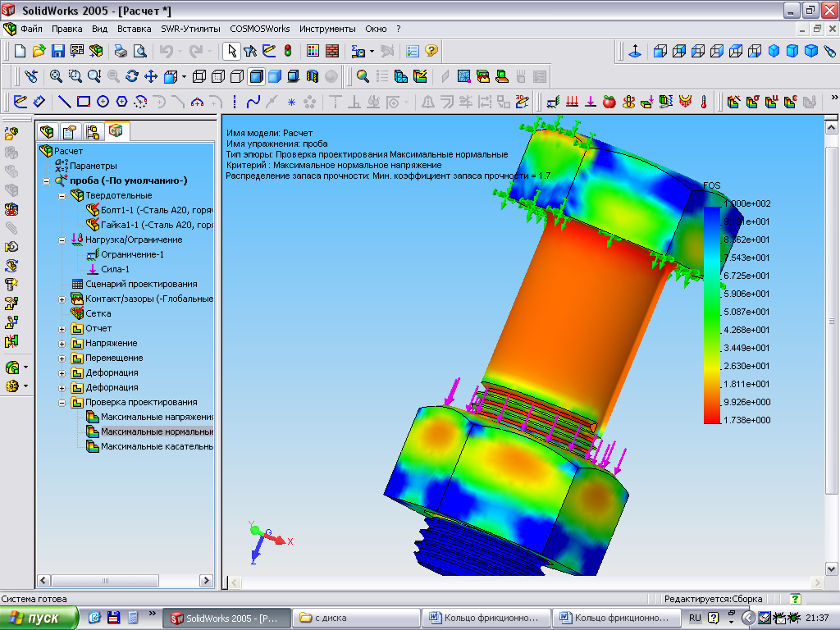Click the Normal To view icon
The height and width of the screenshot is (630, 840).
coord(635,52)
